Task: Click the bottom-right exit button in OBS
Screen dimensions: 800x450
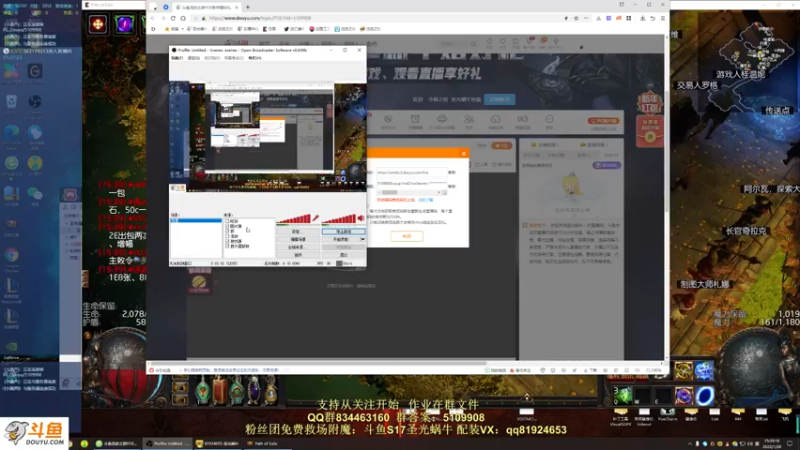Action: pos(343,255)
